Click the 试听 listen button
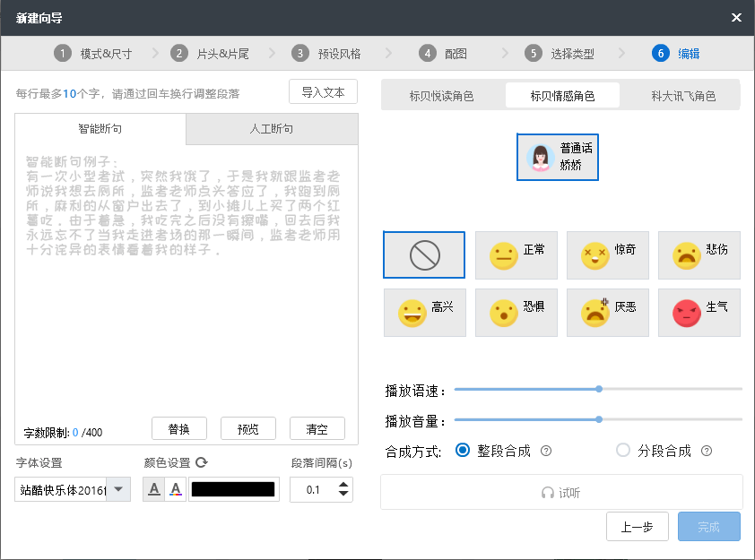This screenshot has height=560, width=755. (x=561, y=492)
